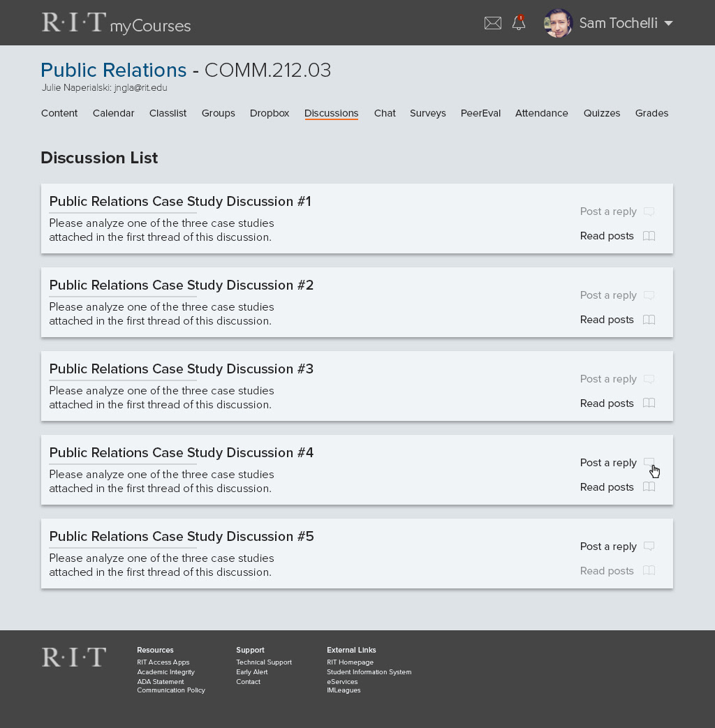The image size is (715, 728).
Task: View the Grades tab
Action: click(652, 113)
